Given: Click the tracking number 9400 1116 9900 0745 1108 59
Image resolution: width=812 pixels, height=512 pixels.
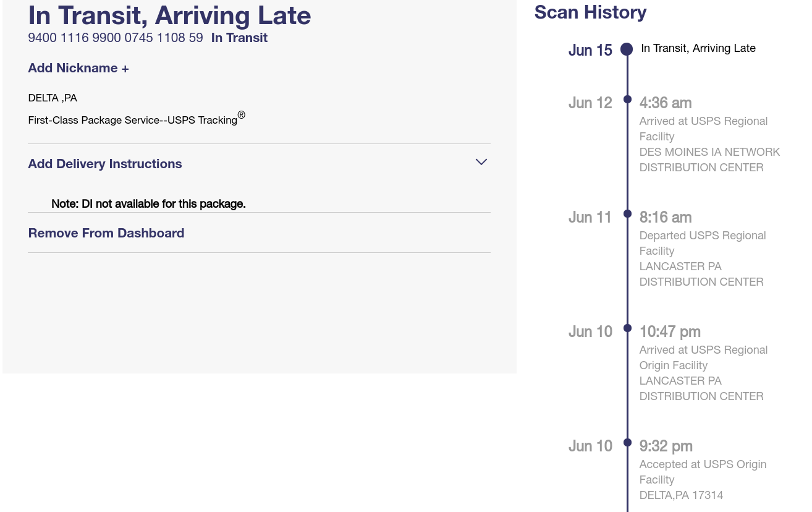Looking at the screenshot, I should click(x=116, y=38).
